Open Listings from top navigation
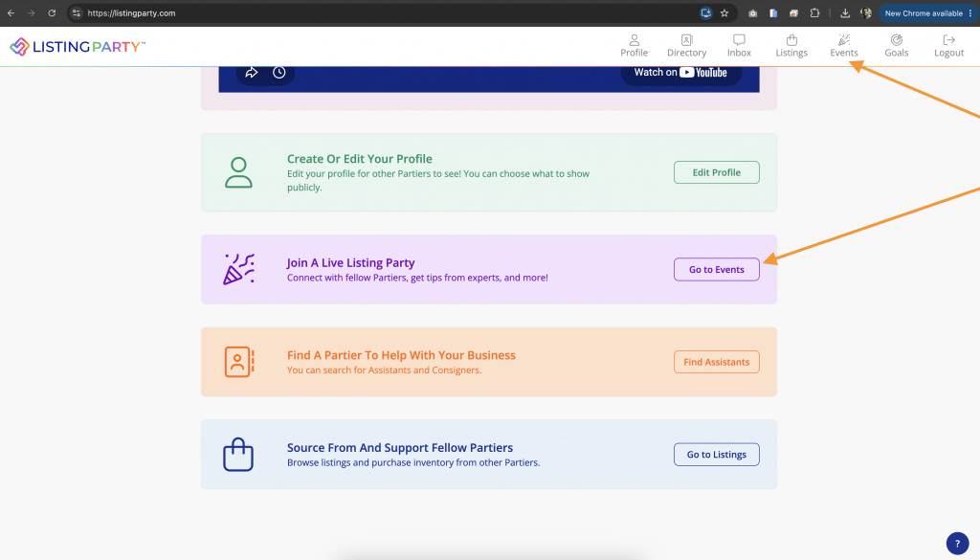 tap(791, 46)
